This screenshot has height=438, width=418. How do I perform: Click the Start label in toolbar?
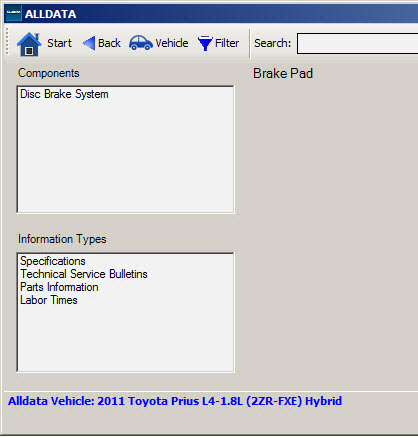(59, 43)
